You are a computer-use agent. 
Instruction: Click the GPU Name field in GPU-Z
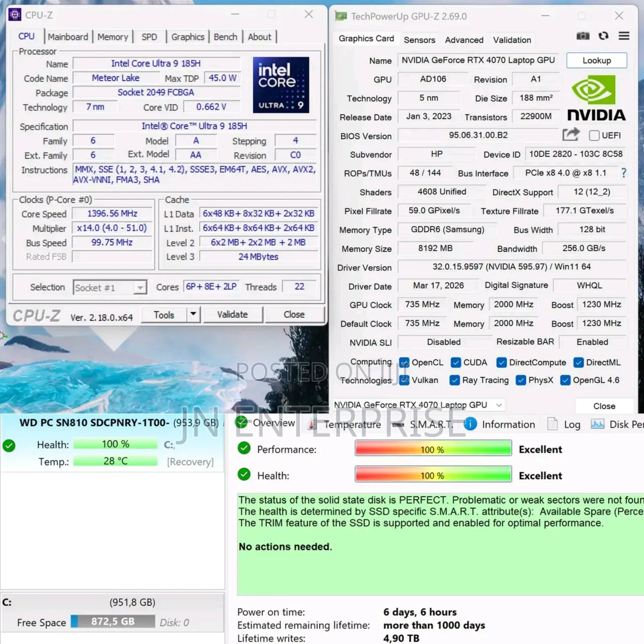point(478,60)
